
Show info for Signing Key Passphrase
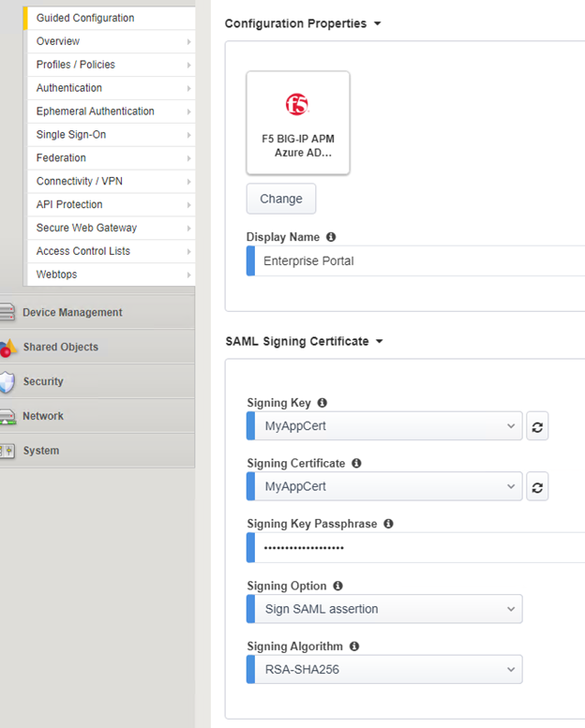click(388, 524)
